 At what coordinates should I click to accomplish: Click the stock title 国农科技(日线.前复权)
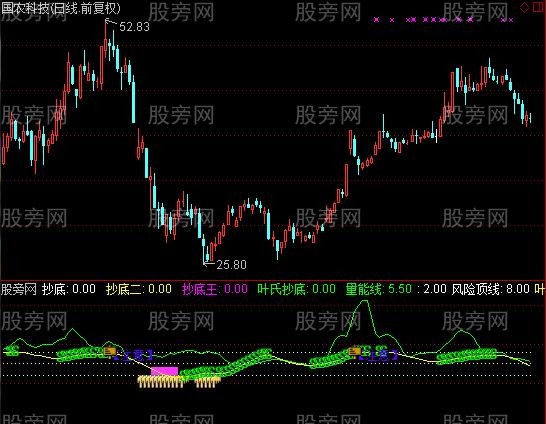point(61,8)
